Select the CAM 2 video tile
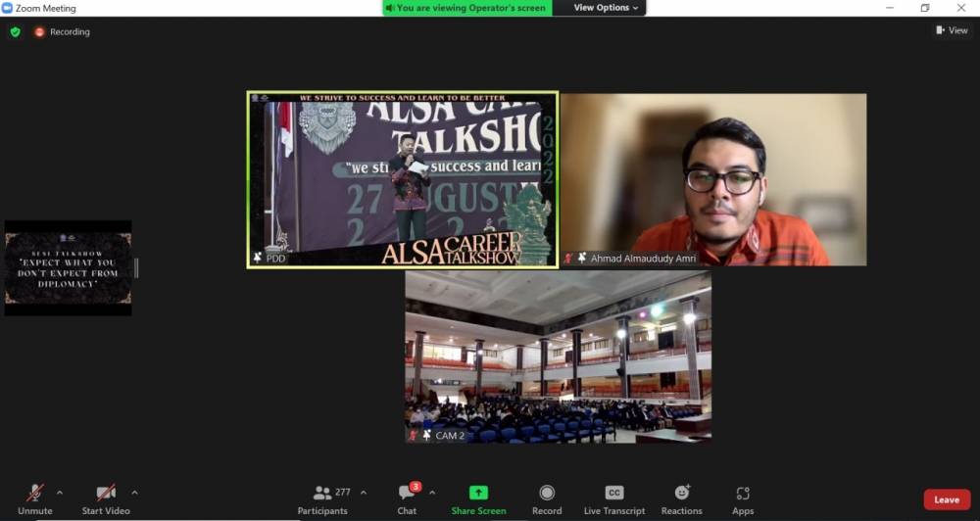Screen dimensions: 980x521 pyautogui.click(x=558, y=356)
